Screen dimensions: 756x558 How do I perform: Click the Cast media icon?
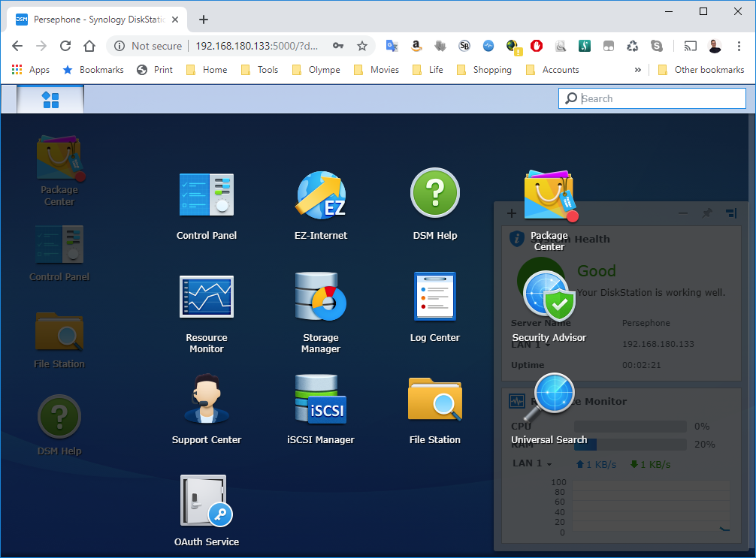pos(691,46)
